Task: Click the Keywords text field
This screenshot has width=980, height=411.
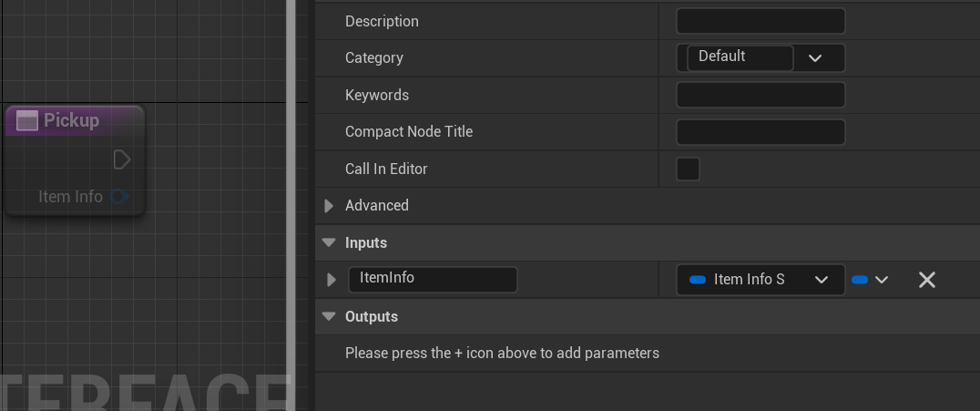Action: click(761, 95)
